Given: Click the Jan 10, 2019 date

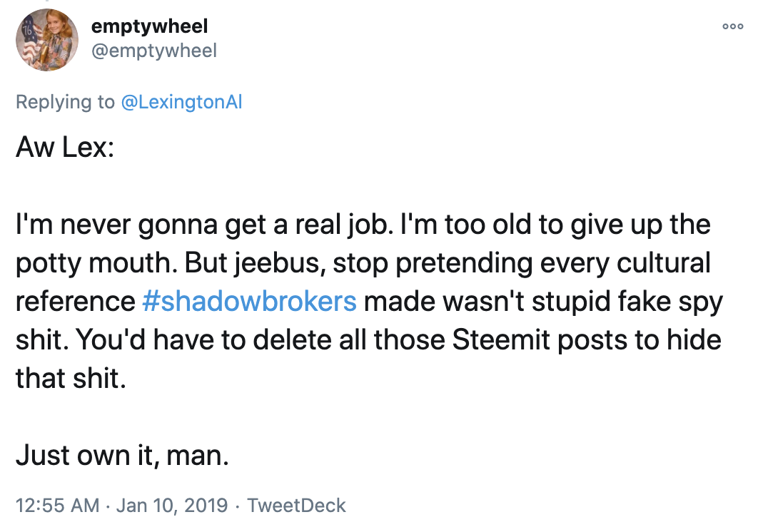Looking at the screenshot, I should 173,506.
